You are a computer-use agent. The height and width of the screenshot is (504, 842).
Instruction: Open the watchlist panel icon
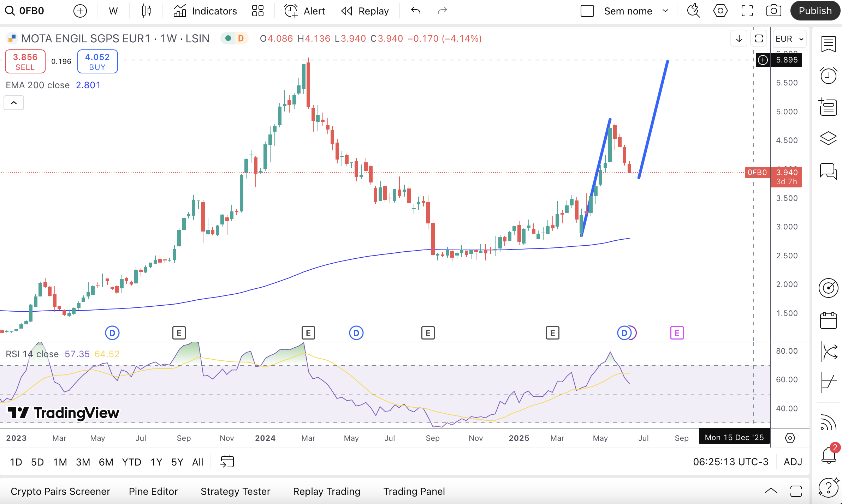pyautogui.click(x=828, y=44)
